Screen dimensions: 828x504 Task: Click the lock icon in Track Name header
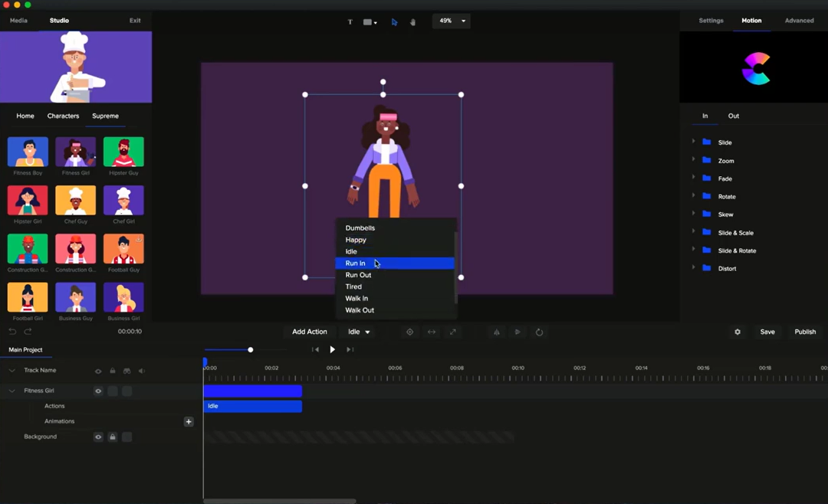tap(113, 371)
